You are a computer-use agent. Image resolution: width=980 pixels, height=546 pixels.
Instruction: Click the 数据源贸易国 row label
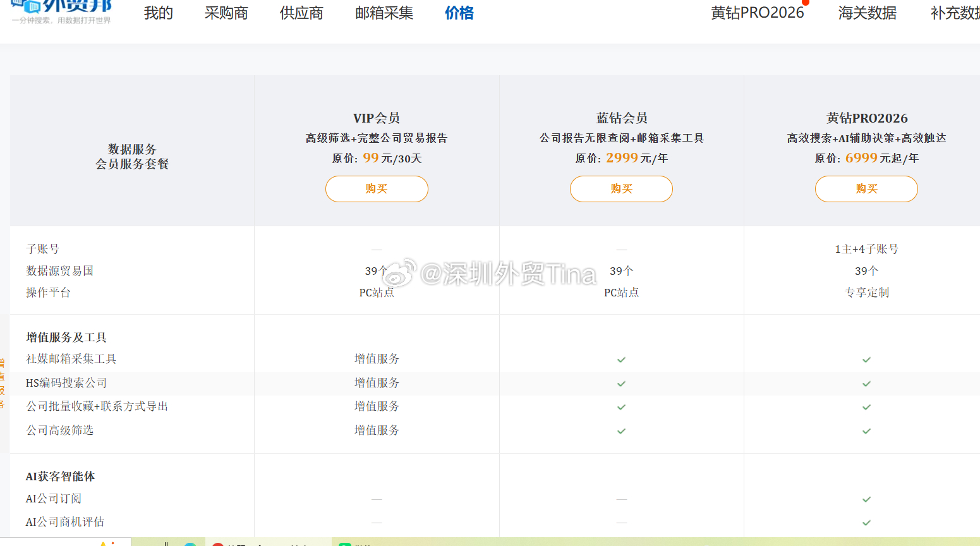pyautogui.click(x=59, y=270)
